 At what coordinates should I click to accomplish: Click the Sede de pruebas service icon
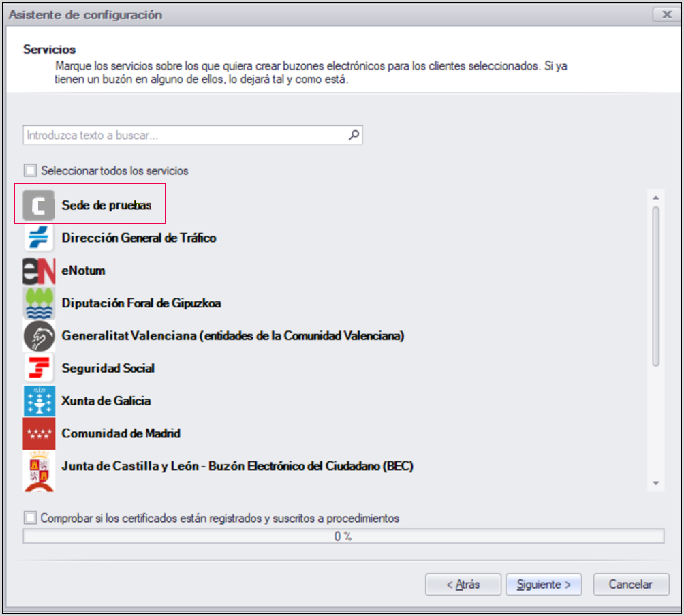pyautogui.click(x=39, y=205)
